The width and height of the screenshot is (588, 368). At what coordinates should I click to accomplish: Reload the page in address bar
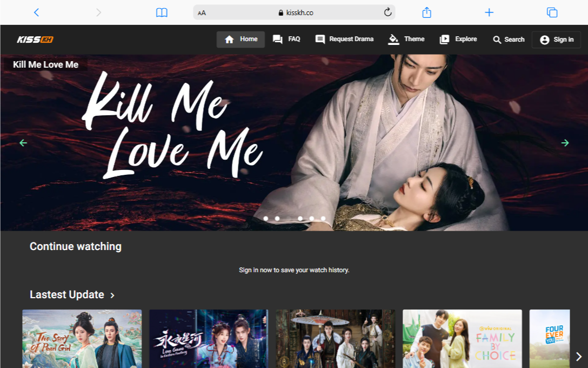pyautogui.click(x=387, y=12)
